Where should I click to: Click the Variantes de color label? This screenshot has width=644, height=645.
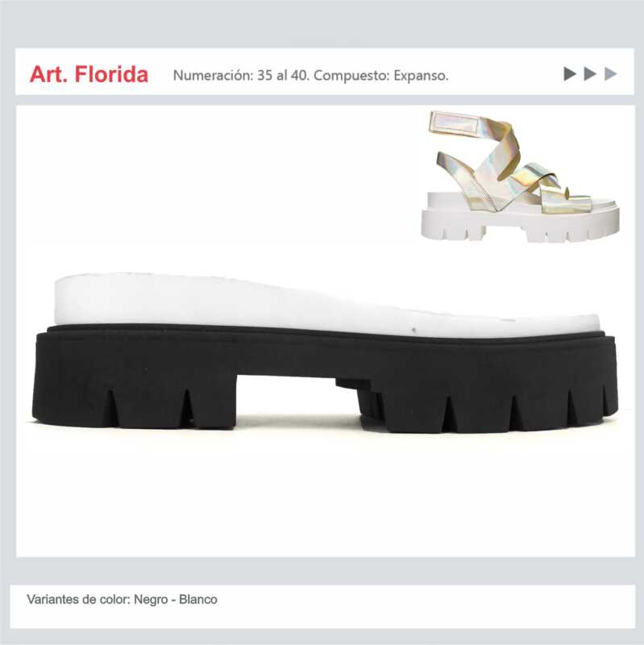click(78, 599)
